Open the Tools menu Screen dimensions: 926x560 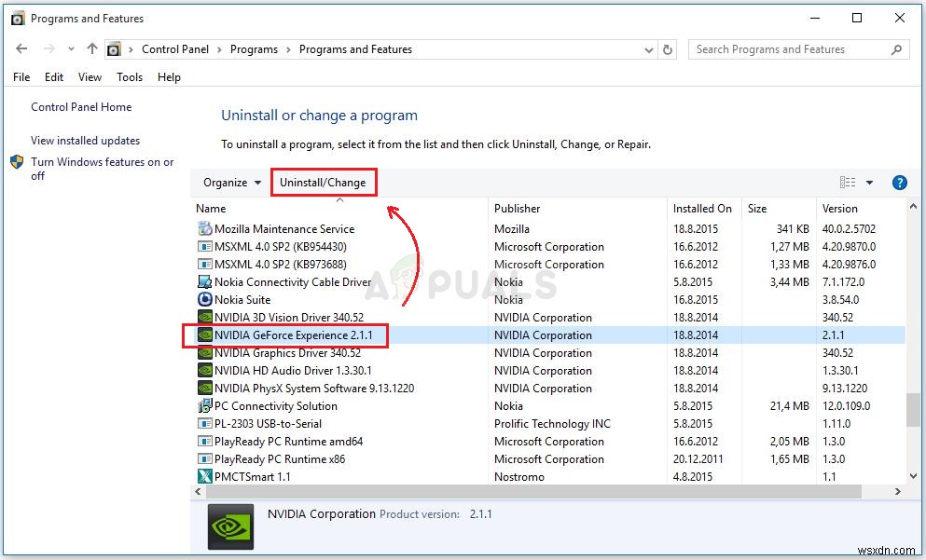tap(130, 77)
